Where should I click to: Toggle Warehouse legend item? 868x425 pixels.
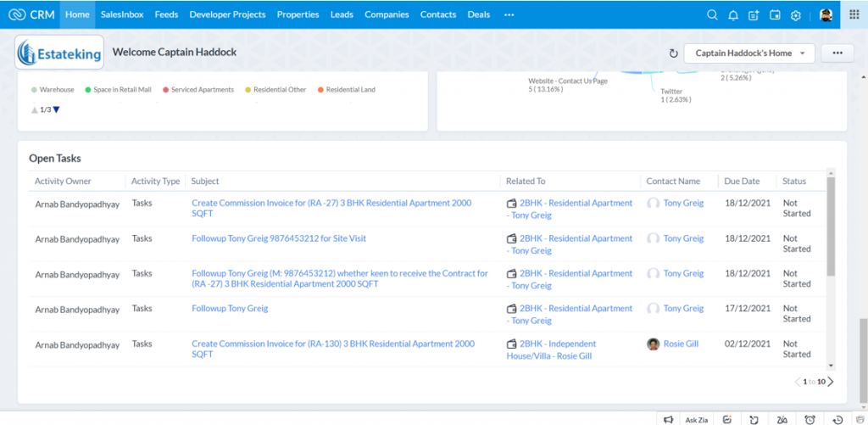pos(53,89)
